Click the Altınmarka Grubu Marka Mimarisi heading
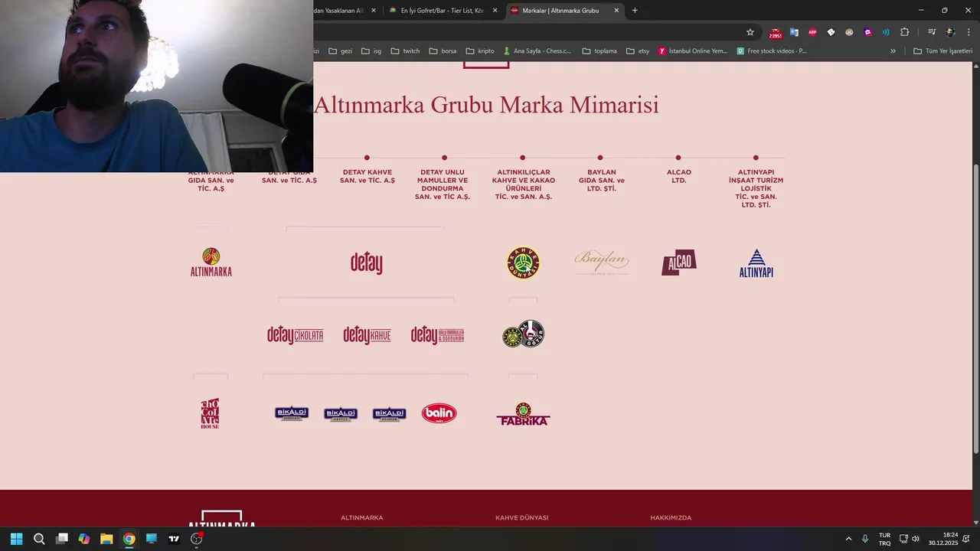The height and width of the screenshot is (551, 980). click(x=486, y=105)
